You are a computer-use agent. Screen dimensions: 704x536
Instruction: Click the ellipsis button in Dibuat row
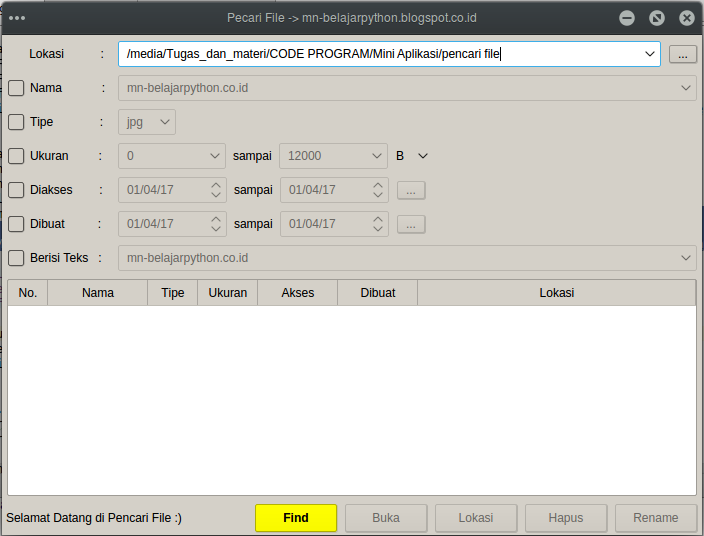[411, 224]
